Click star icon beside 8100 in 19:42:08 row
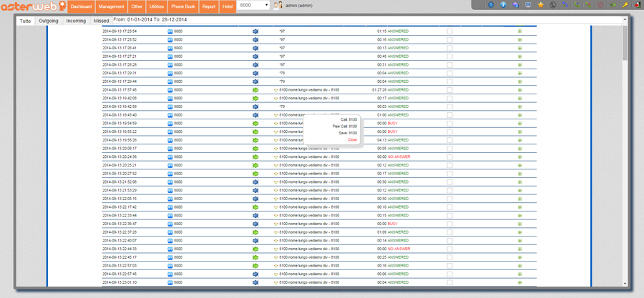 click(x=276, y=99)
